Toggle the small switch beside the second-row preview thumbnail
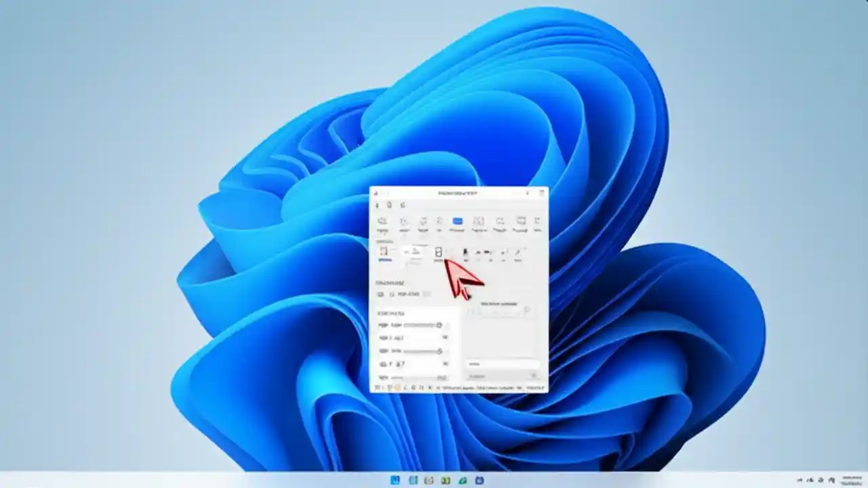 click(x=384, y=260)
